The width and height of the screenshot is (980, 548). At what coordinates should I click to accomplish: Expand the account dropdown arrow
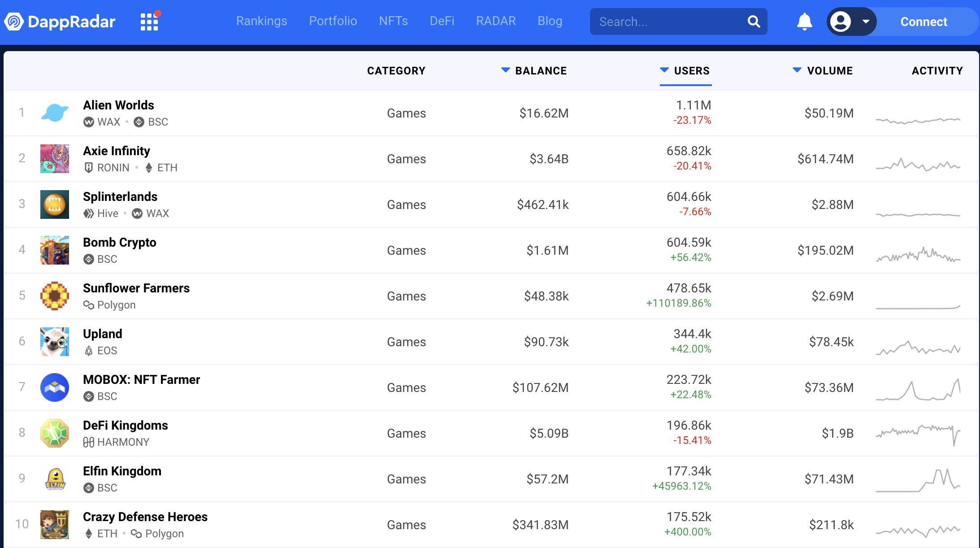coord(866,22)
